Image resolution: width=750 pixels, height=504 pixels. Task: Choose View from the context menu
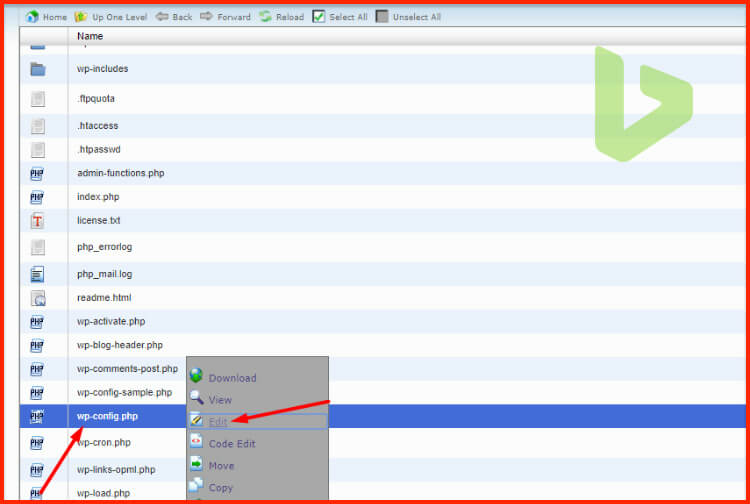(220, 400)
